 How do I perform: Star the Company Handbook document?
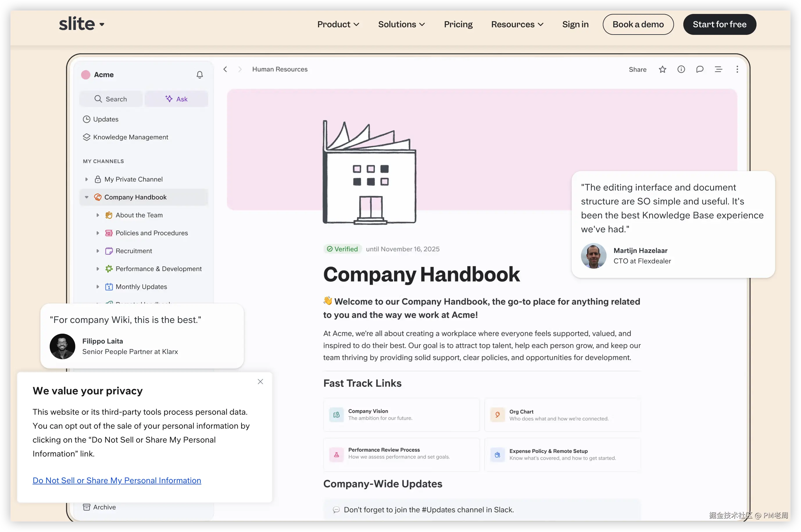662,70
